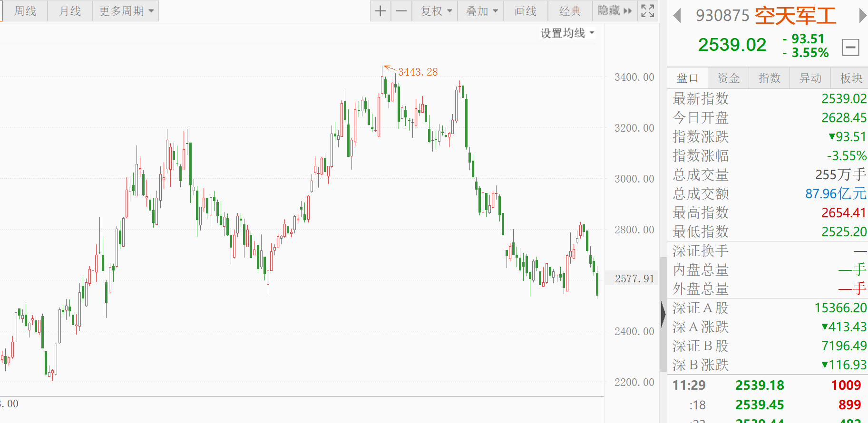Open 复权 dropdown menu

click(435, 11)
